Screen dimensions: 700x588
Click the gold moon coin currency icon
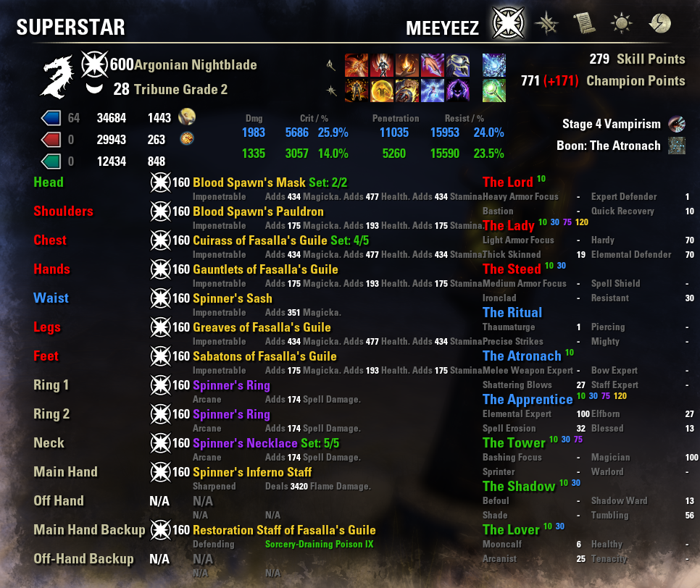(x=187, y=117)
